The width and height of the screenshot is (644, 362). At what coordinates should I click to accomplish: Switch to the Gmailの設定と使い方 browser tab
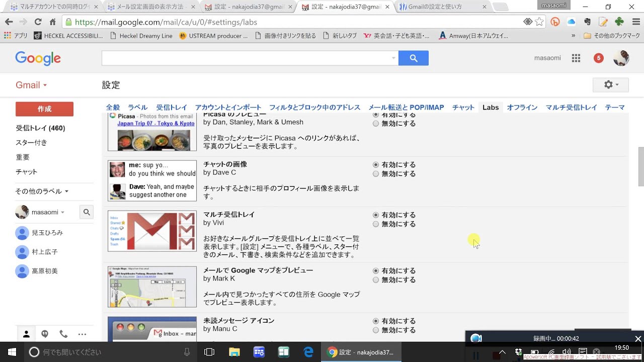443,7
